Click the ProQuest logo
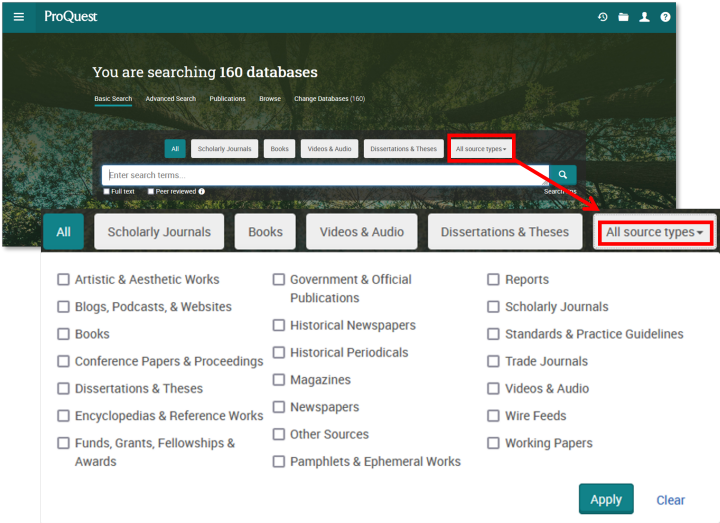This screenshot has height=523, width=720. (70, 17)
